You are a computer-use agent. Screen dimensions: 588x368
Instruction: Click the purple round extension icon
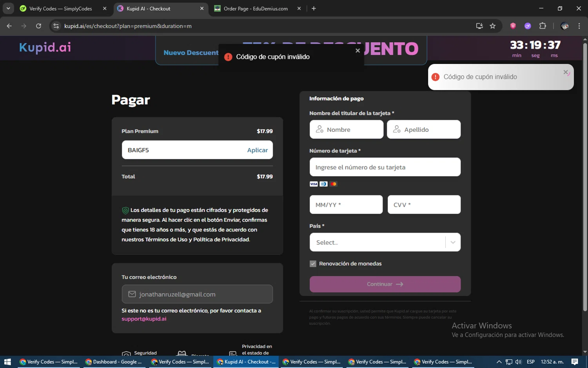click(x=528, y=26)
